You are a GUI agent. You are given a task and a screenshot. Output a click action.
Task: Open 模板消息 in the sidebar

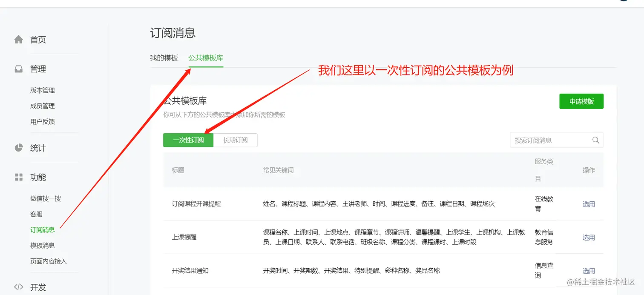[43, 246]
